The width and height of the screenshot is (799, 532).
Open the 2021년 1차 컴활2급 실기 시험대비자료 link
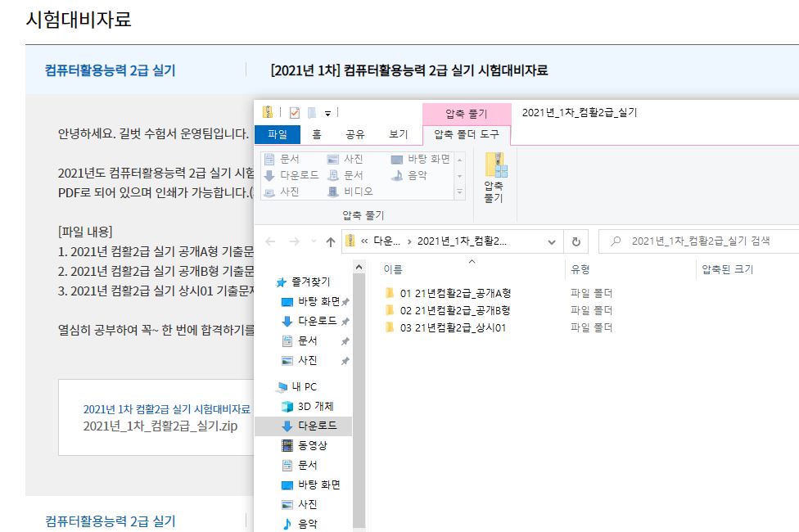pos(167,409)
